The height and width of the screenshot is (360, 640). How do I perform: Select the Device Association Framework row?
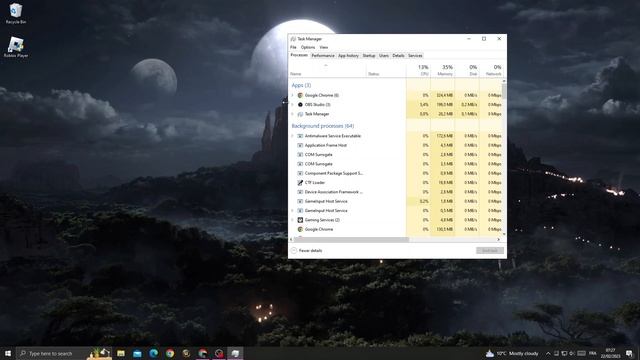point(396,192)
